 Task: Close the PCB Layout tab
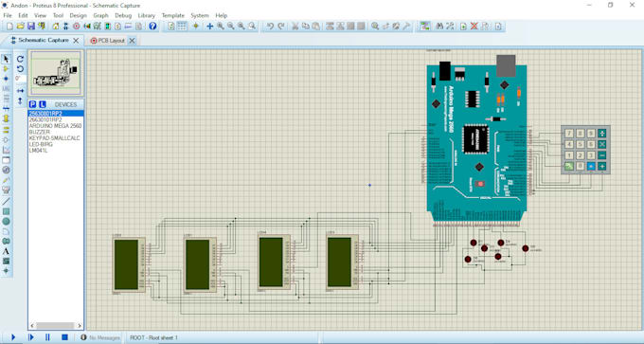[132, 41]
